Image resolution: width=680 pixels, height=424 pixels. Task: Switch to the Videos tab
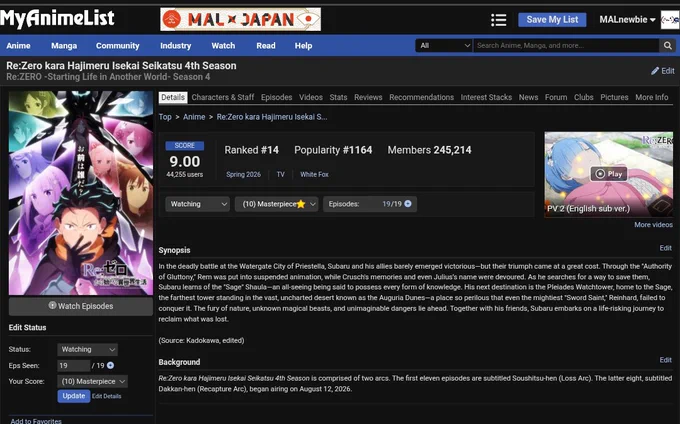[311, 97]
